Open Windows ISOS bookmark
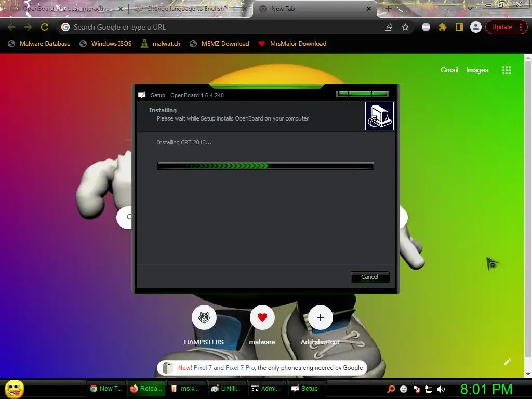 [x=105, y=44]
